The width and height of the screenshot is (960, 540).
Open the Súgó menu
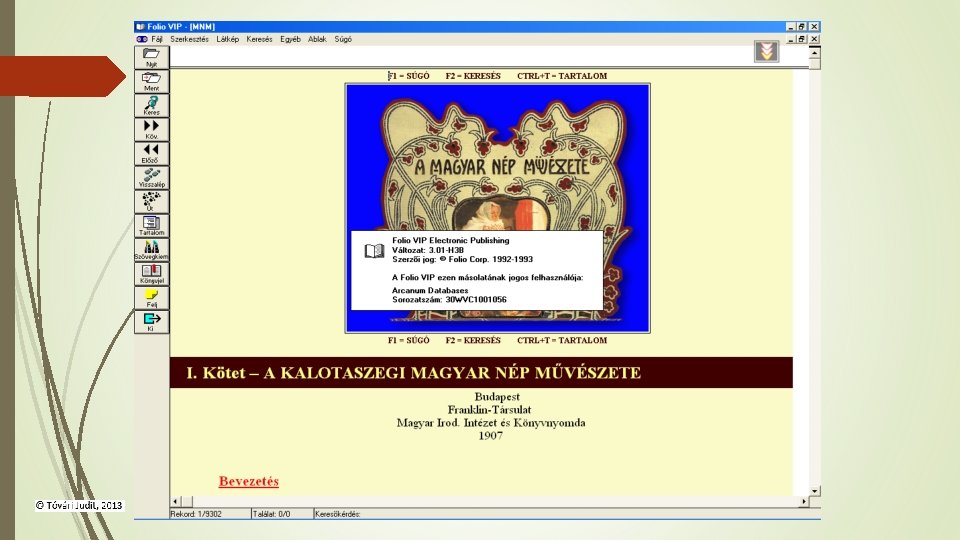click(343, 39)
